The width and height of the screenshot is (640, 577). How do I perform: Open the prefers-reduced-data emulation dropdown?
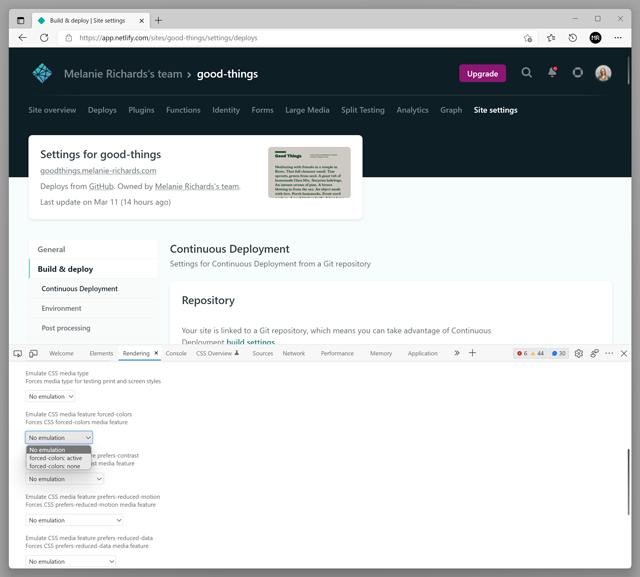[x=70, y=561]
